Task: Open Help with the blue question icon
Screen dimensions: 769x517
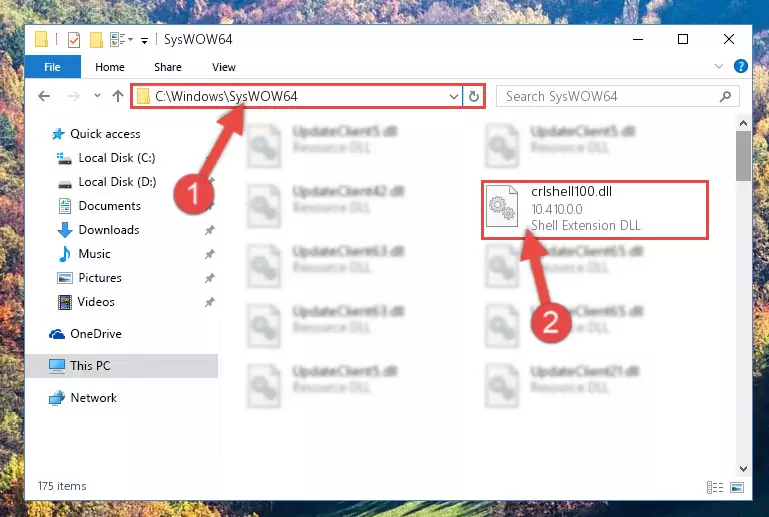Action: click(x=741, y=66)
